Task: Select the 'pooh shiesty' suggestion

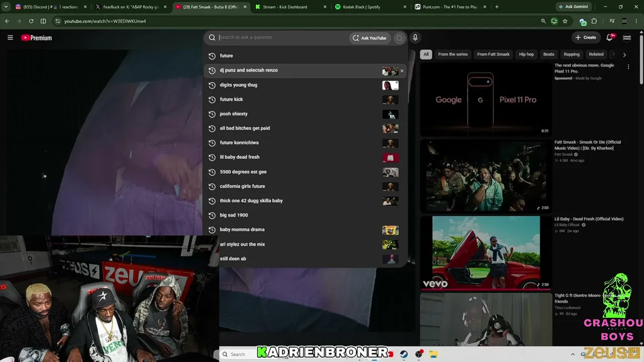Action: point(305,114)
